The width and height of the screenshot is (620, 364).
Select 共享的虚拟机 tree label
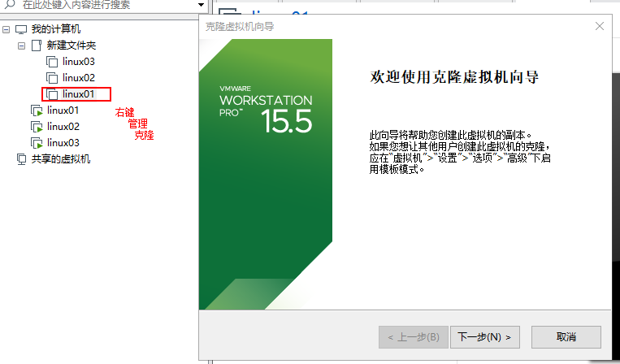tap(61, 159)
